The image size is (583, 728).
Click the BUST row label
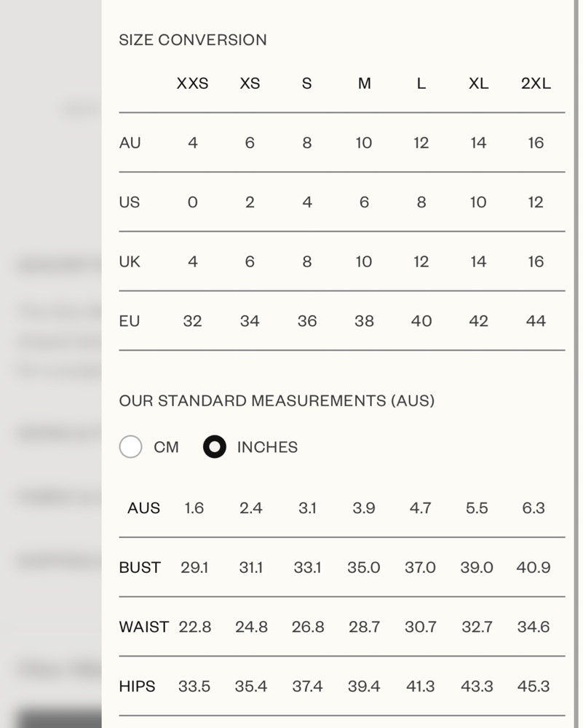click(140, 567)
